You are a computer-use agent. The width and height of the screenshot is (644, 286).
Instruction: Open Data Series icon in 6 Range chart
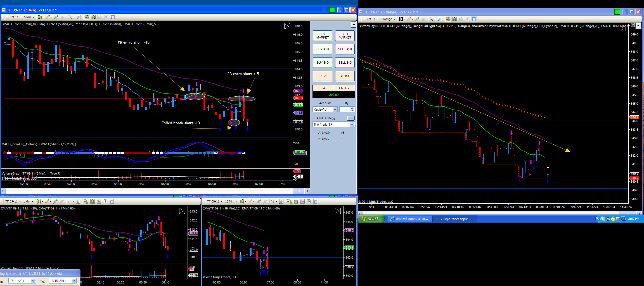(x=454, y=19)
